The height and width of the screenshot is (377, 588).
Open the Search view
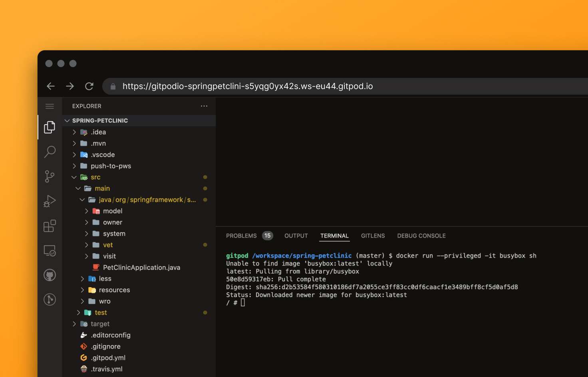(50, 152)
